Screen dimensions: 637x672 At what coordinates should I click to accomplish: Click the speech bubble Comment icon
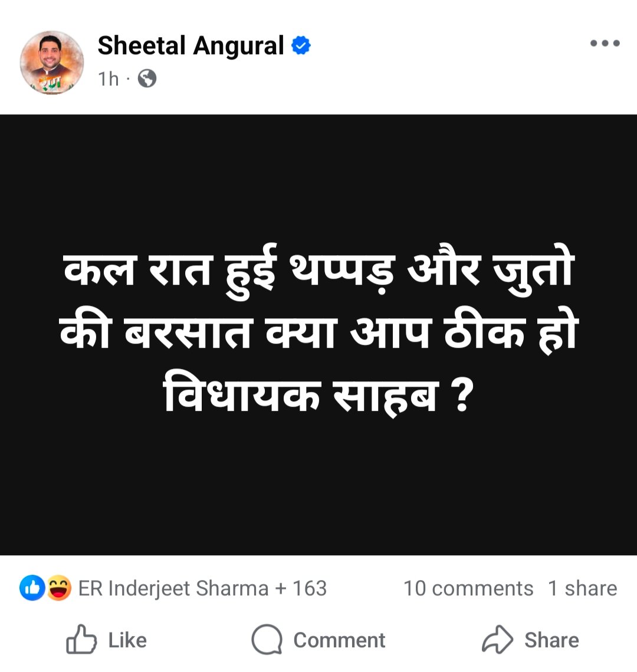(x=267, y=640)
